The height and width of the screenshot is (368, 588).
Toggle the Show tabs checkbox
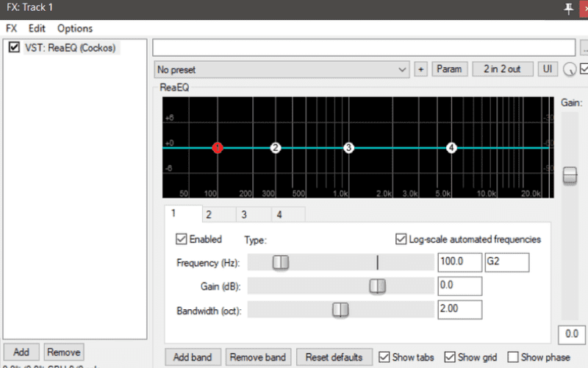coord(384,357)
